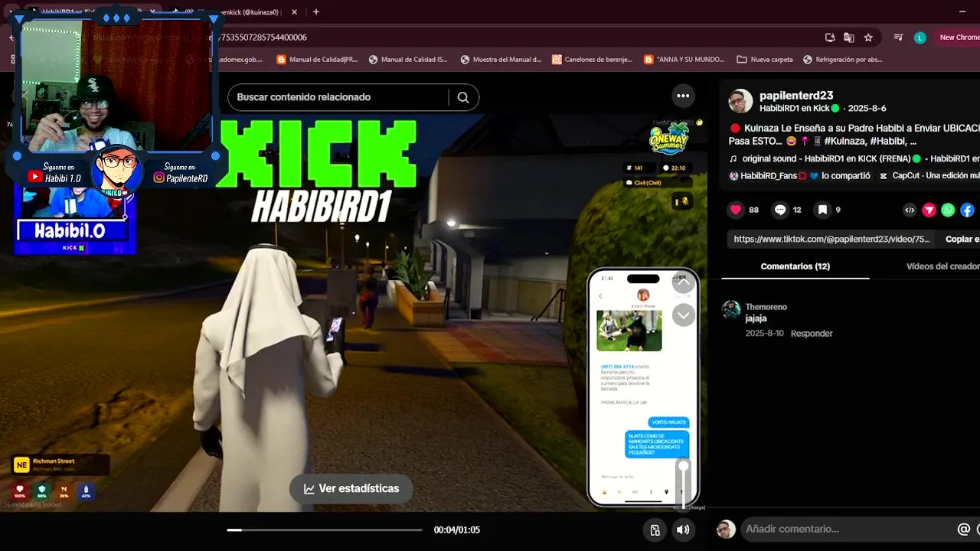The height and width of the screenshot is (551, 980).
Task: Seek on the video progress bar
Action: pyautogui.click(x=325, y=530)
